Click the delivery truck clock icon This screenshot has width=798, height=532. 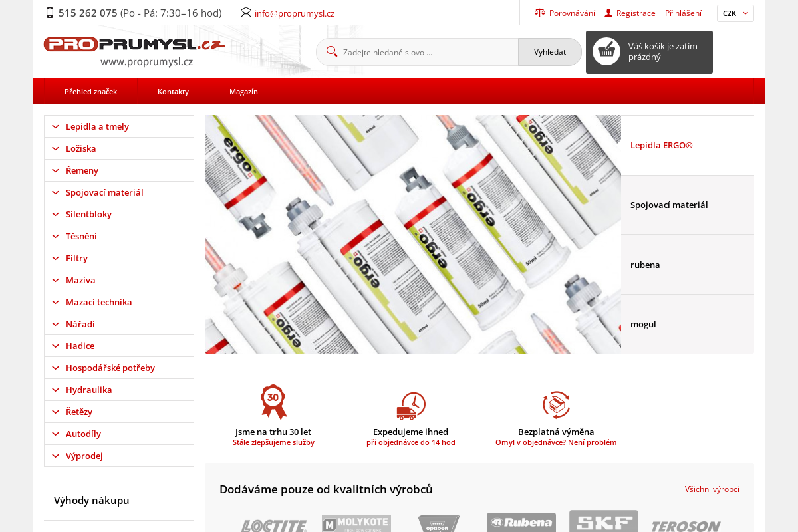pos(411,406)
